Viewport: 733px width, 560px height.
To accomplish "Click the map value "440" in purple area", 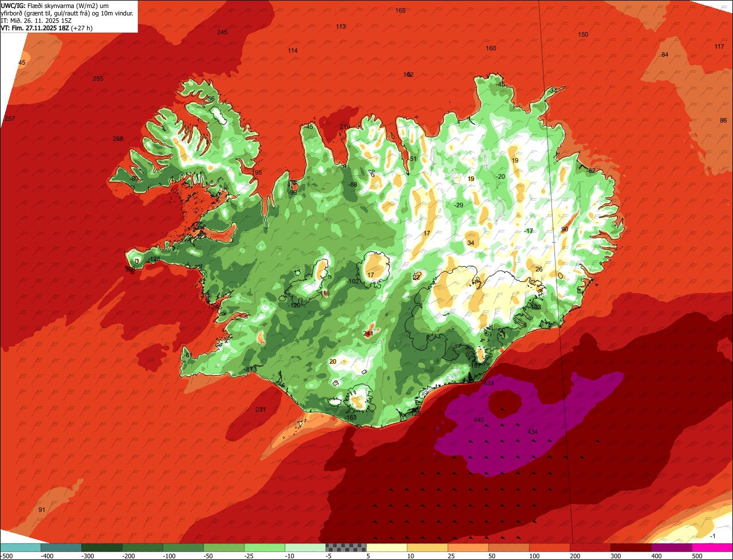I will point(479,420).
